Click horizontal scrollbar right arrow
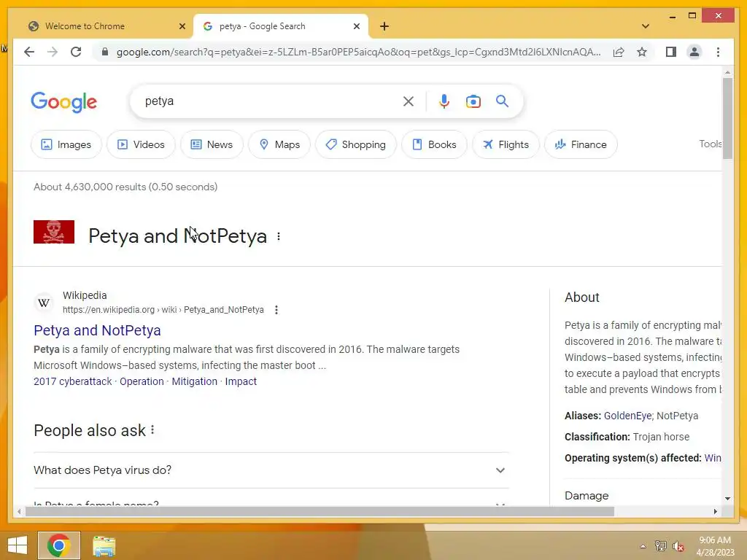Image resolution: width=747 pixels, height=560 pixels. click(x=715, y=511)
